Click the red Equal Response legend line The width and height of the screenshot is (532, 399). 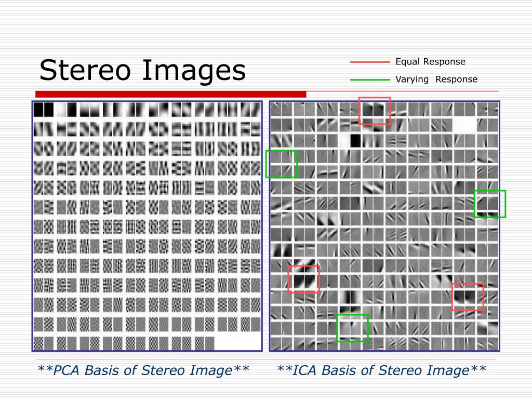point(370,62)
